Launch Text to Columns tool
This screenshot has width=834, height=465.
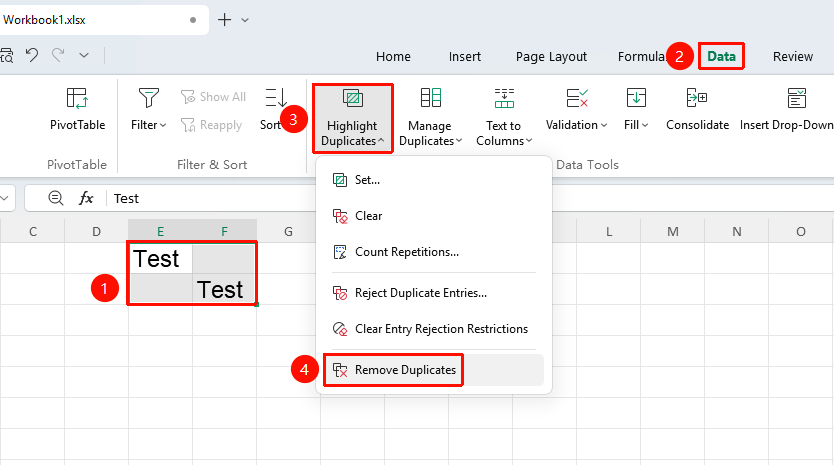504,118
